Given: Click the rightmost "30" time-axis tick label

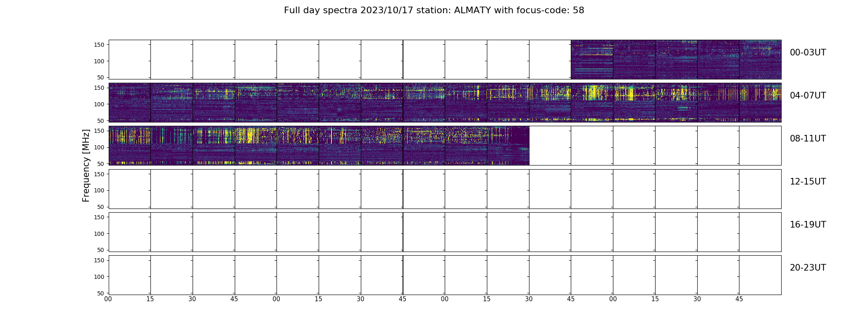Looking at the screenshot, I should pos(697,299).
